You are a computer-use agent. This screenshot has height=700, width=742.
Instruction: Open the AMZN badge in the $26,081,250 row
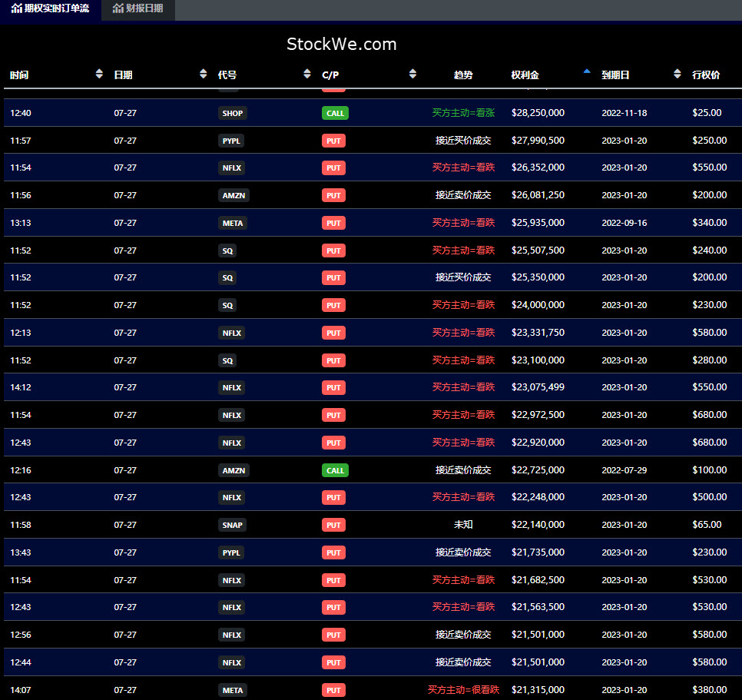click(234, 195)
